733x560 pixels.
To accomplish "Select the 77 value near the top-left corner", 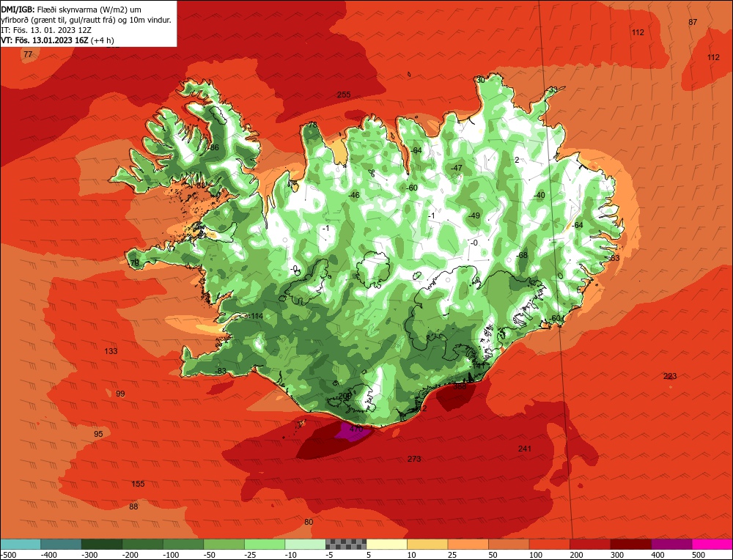I will click(x=28, y=55).
